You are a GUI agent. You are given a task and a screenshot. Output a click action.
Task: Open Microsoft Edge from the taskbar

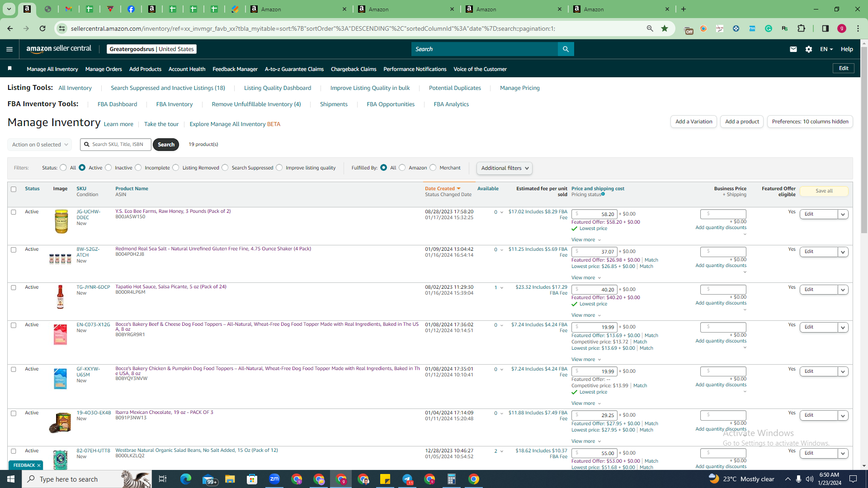pyautogui.click(x=185, y=479)
